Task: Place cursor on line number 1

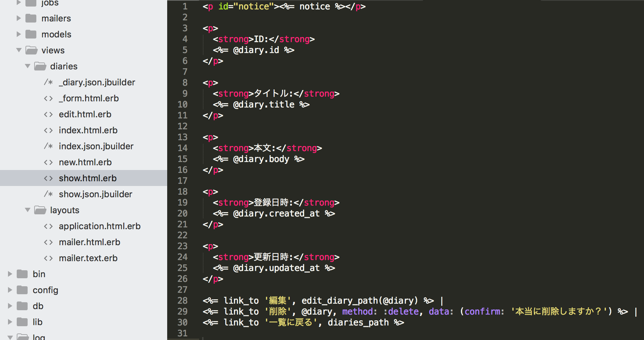Action: click(x=185, y=7)
